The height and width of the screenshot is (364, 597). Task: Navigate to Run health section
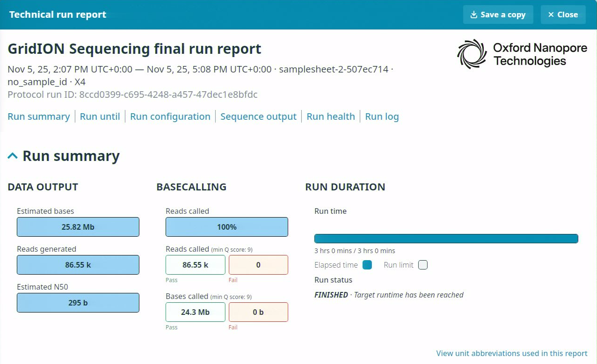[331, 116]
